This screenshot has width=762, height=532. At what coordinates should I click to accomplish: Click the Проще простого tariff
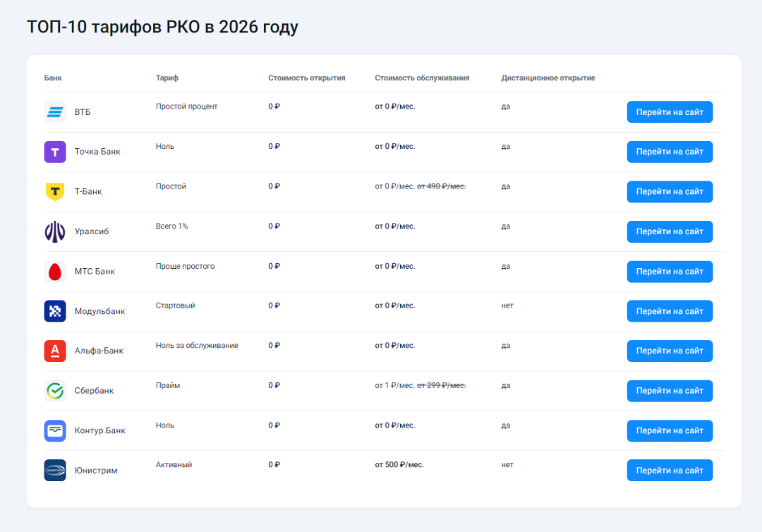[x=185, y=266]
